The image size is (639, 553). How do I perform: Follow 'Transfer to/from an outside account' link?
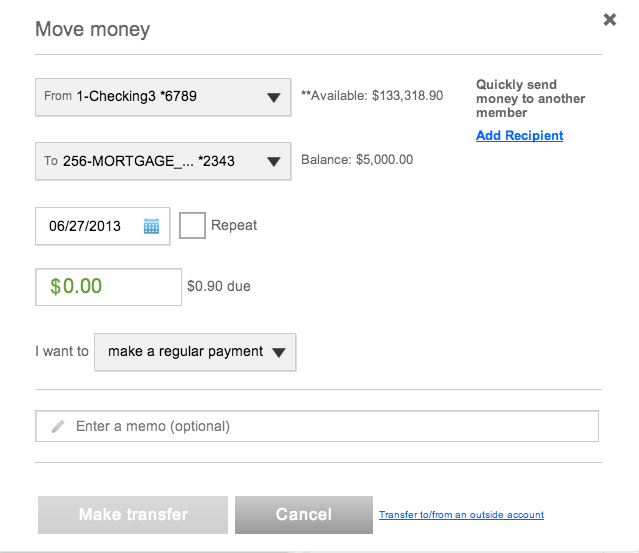[x=461, y=515]
